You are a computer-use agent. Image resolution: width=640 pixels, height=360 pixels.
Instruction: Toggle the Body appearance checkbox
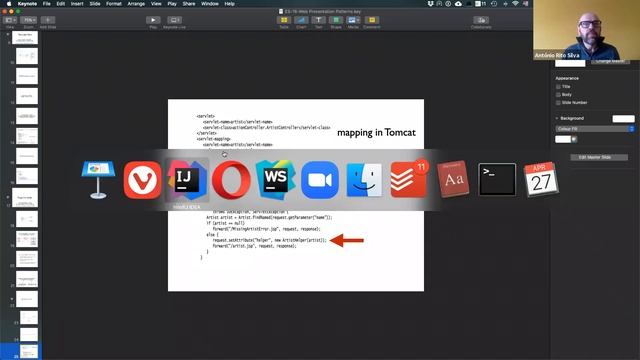(558, 95)
